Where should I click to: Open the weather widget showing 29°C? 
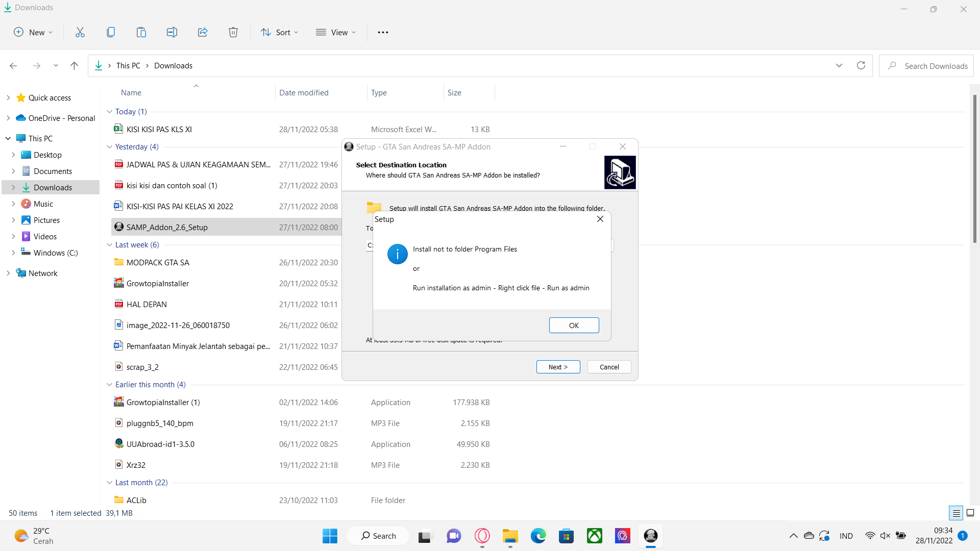(x=34, y=536)
